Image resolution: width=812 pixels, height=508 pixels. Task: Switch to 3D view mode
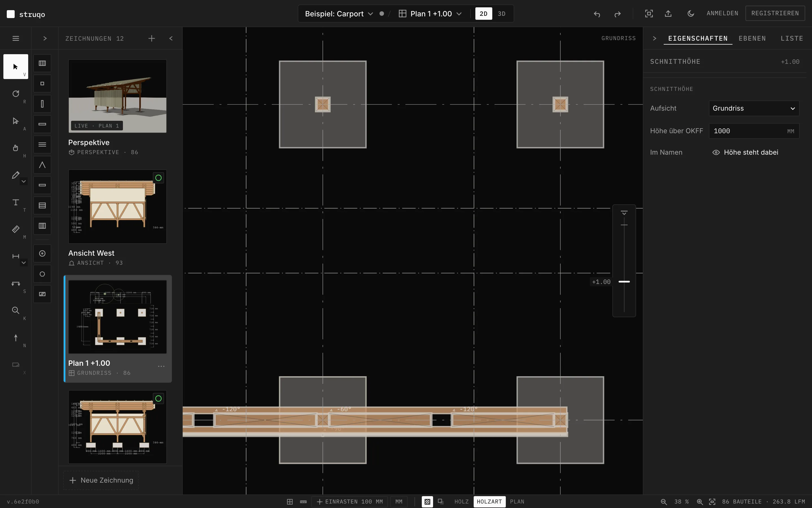[502, 14]
